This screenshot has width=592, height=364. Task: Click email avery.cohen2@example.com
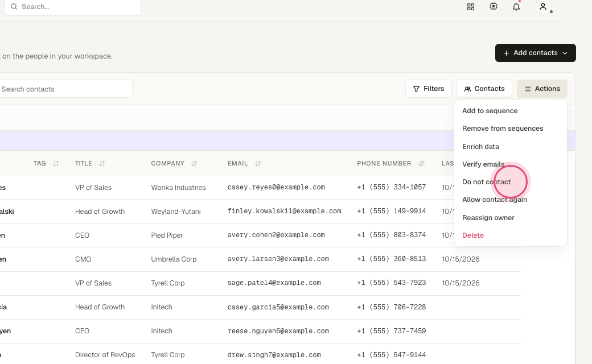click(276, 235)
